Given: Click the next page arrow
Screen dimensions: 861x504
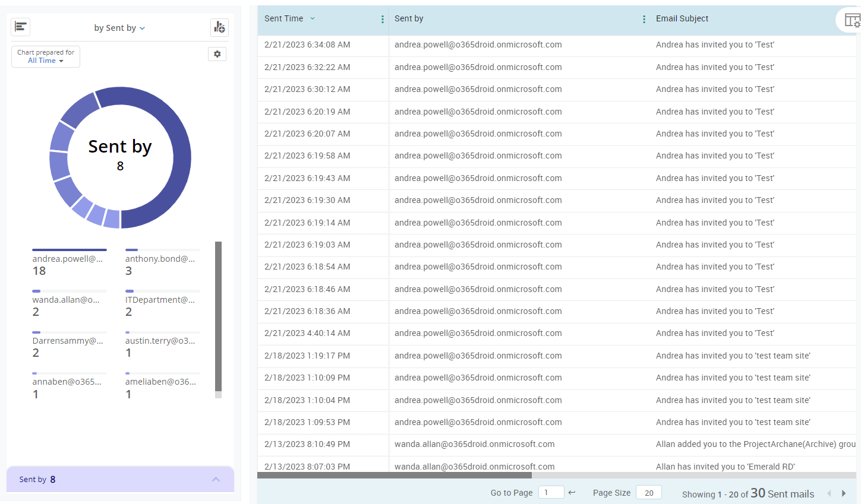Looking at the screenshot, I should point(844,493).
